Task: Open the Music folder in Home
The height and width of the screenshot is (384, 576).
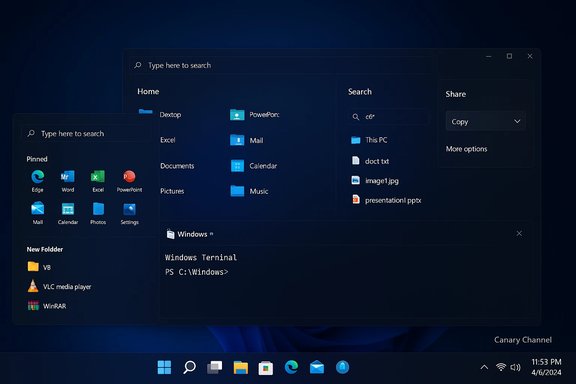Action: tap(249, 191)
